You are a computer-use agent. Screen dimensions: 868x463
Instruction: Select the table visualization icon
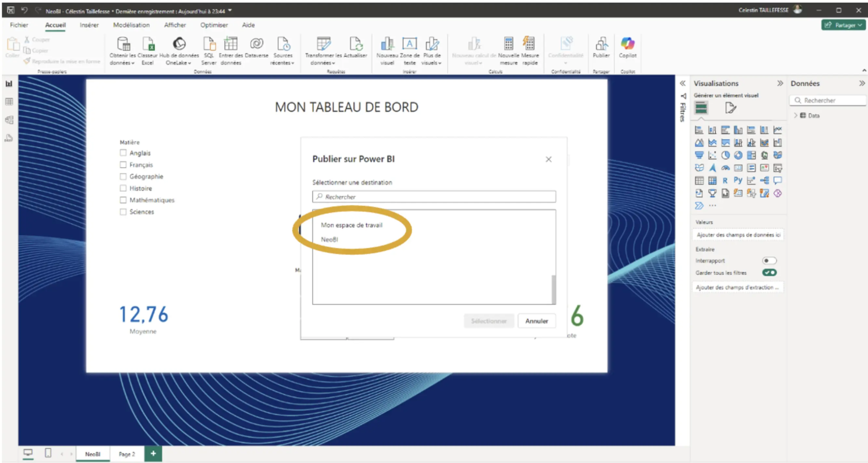point(699,180)
